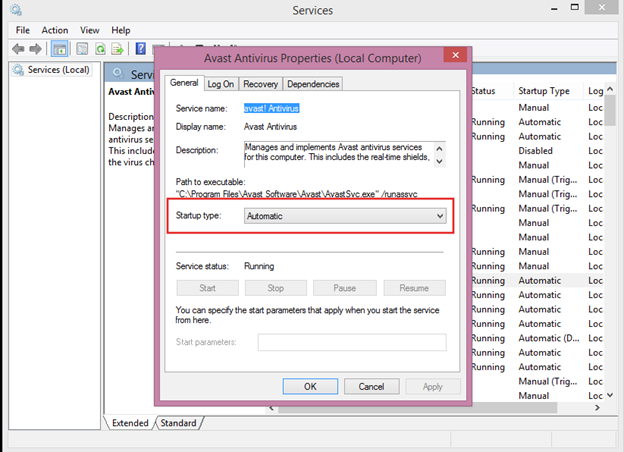Open the Action menu
Image resolution: width=624 pixels, height=452 pixels.
(55, 30)
